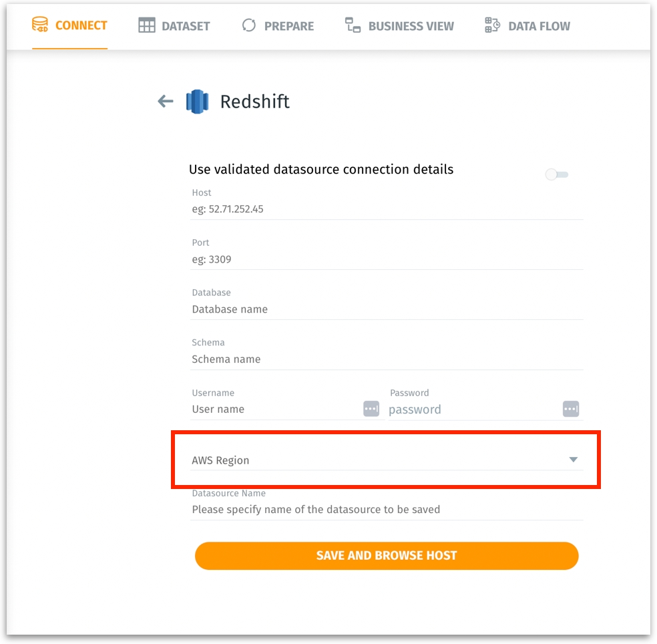This screenshot has height=644, width=657.
Task: Click the Business View hierarchy icon
Action: click(353, 26)
